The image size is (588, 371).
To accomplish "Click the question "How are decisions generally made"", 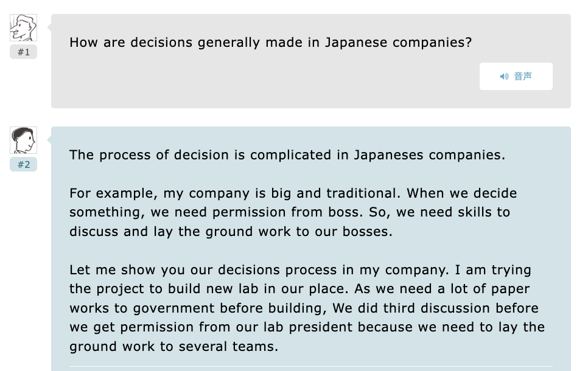I will [270, 43].
